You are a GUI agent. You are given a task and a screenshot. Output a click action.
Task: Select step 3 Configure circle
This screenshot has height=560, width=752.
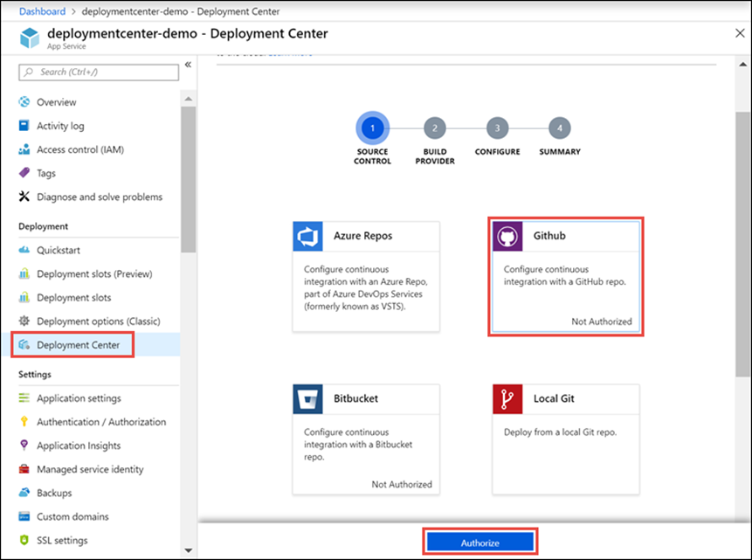[x=497, y=128]
